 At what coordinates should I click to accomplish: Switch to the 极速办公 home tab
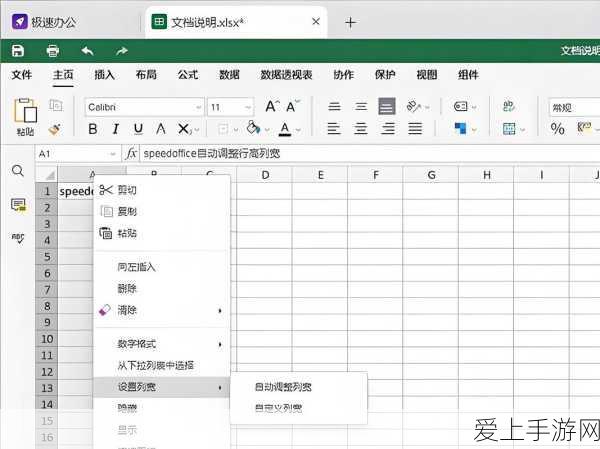44,22
